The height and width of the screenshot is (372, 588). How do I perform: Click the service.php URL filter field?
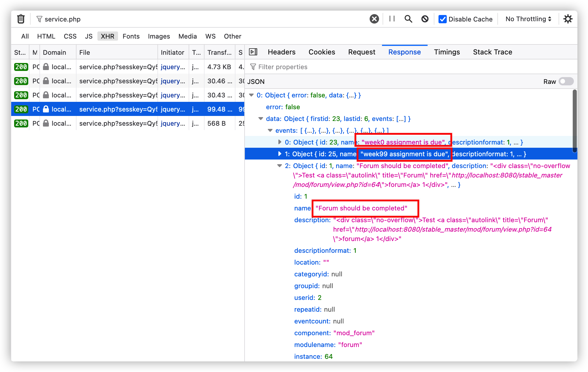click(x=203, y=19)
